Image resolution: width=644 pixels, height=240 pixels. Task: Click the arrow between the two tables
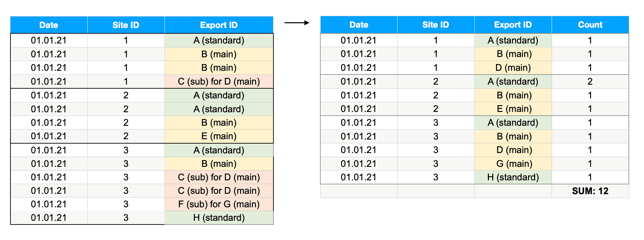click(297, 23)
